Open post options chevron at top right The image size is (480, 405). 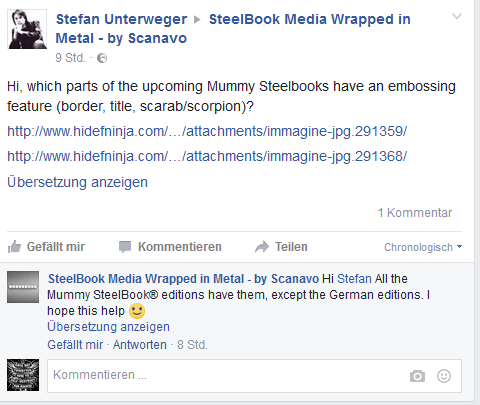[457, 16]
